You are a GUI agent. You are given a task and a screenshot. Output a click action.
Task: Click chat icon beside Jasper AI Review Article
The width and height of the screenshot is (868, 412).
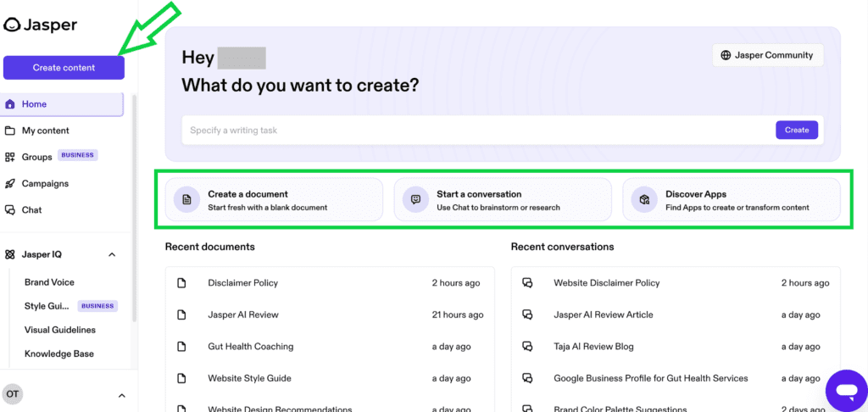527,315
